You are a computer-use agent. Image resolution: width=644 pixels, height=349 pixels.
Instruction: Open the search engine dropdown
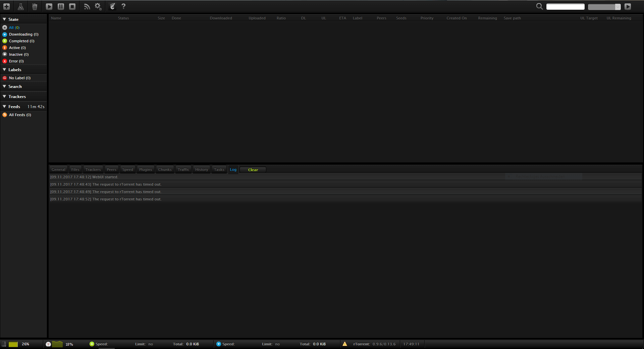coord(604,7)
